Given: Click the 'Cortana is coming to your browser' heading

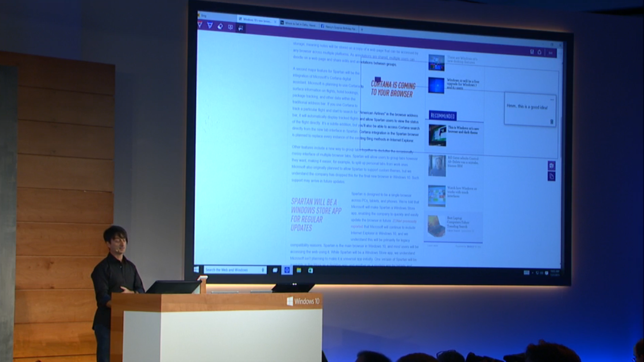Looking at the screenshot, I should click(393, 89).
